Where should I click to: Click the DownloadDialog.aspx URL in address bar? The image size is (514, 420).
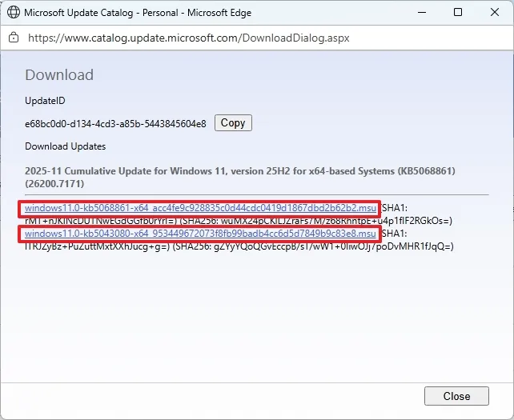click(x=189, y=38)
